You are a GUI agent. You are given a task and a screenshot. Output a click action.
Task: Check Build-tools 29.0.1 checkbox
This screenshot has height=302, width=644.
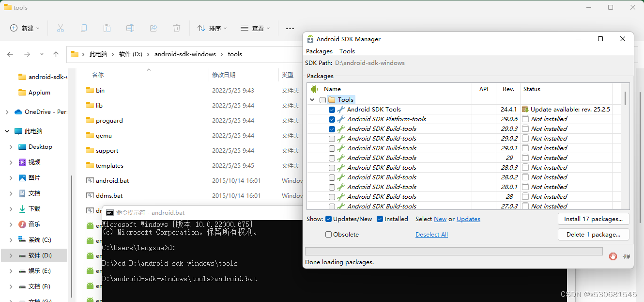tap(332, 148)
